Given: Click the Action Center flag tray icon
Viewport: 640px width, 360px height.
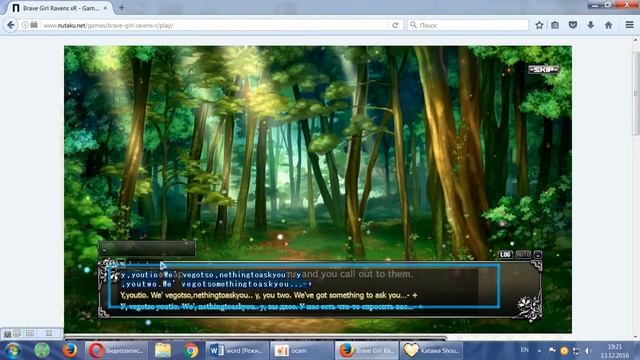Looking at the screenshot, I should 552,351.
